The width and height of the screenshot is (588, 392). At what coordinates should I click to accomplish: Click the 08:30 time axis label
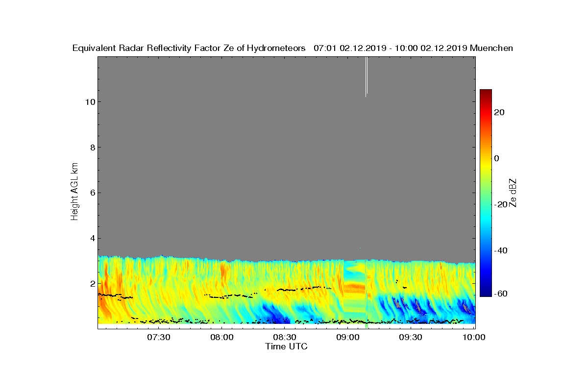(285, 337)
